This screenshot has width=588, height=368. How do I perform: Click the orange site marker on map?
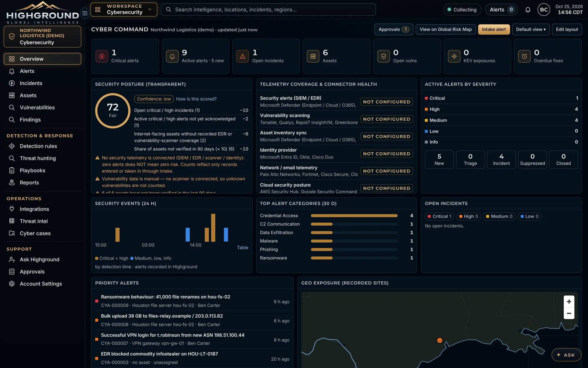(x=440, y=340)
